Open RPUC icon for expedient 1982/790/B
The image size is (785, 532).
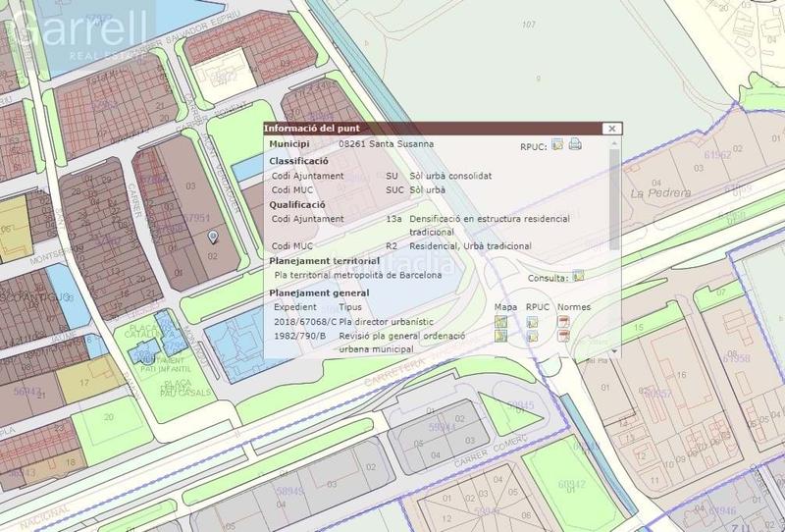[533, 336]
